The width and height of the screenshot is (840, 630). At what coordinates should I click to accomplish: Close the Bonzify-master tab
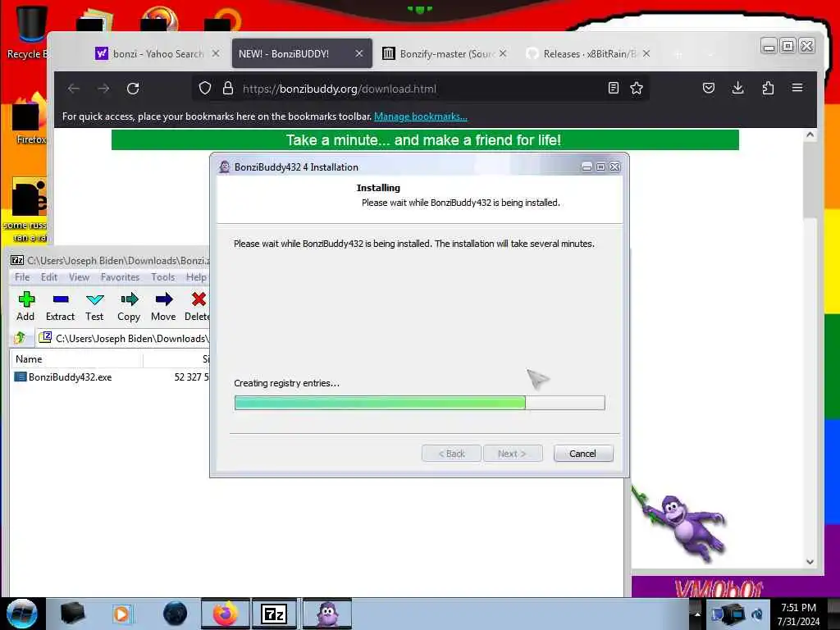click(503, 53)
